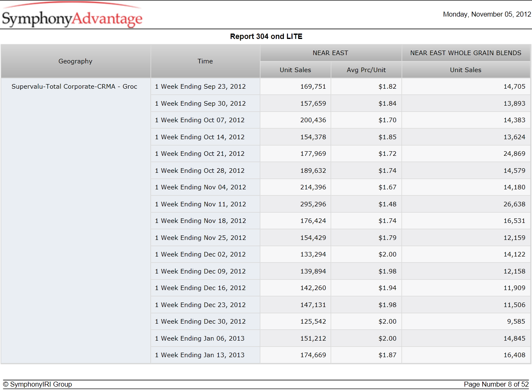Click unit sales value 214,396
This screenshot has height=392, width=532.
pos(313,187)
